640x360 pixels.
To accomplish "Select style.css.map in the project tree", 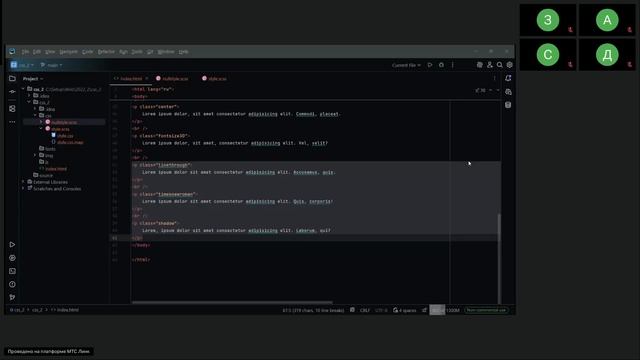I will (x=67, y=142).
